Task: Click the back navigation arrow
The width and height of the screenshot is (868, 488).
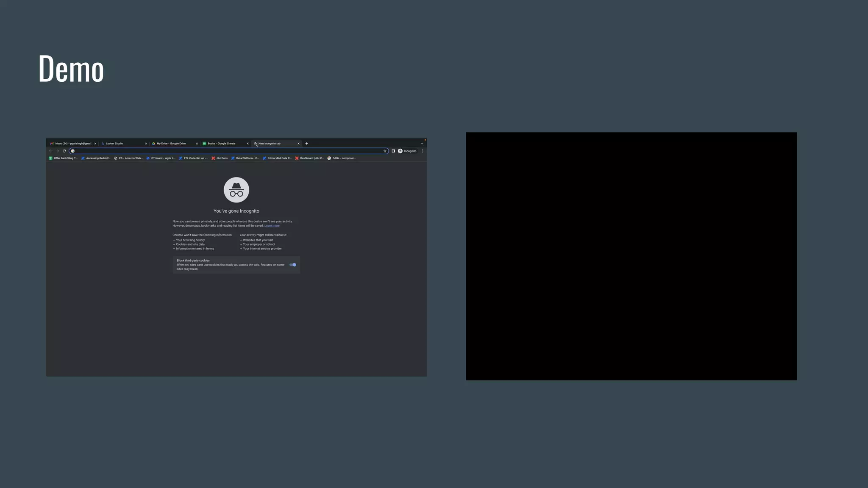Action: tap(50, 151)
